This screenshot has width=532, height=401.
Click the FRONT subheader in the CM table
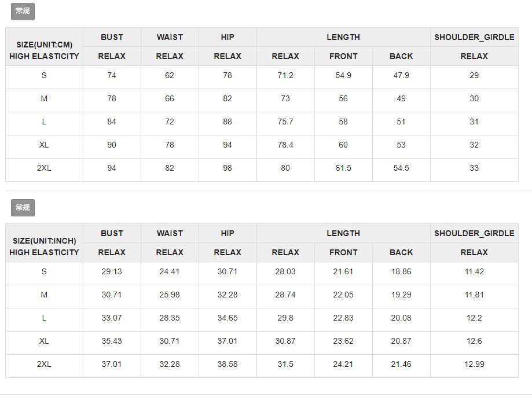(343, 56)
